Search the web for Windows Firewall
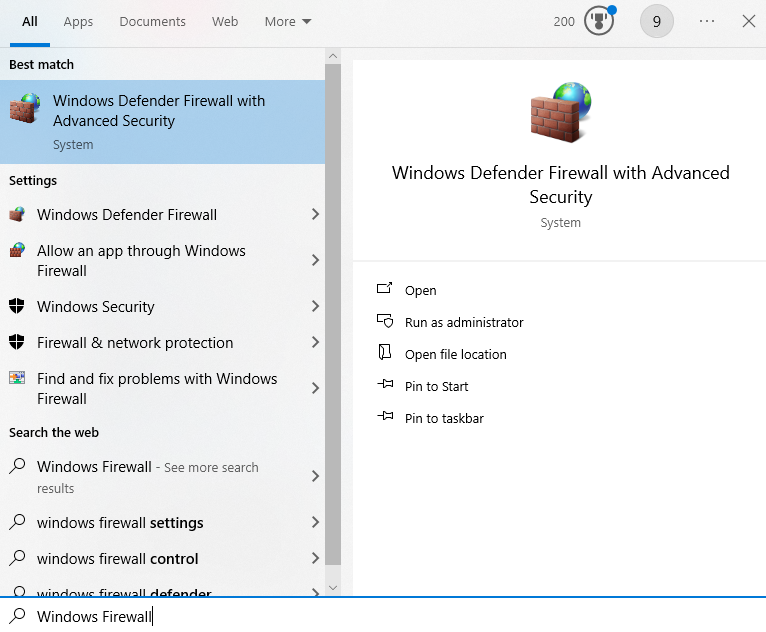Viewport: 766px width, 632px height. point(162,476)
